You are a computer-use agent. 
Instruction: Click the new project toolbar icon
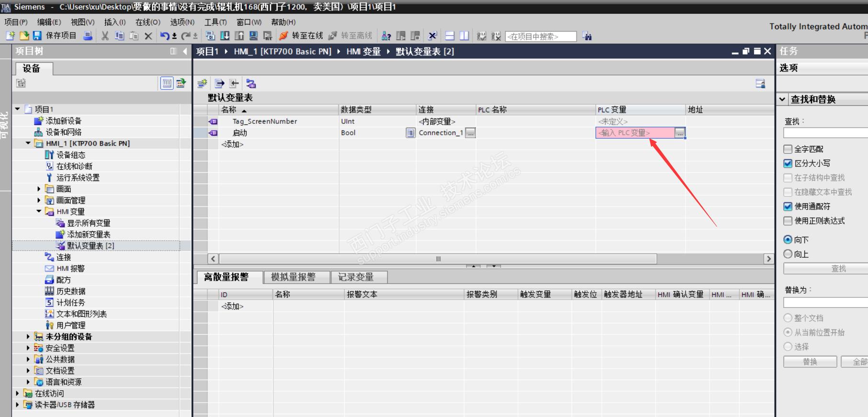11,36
